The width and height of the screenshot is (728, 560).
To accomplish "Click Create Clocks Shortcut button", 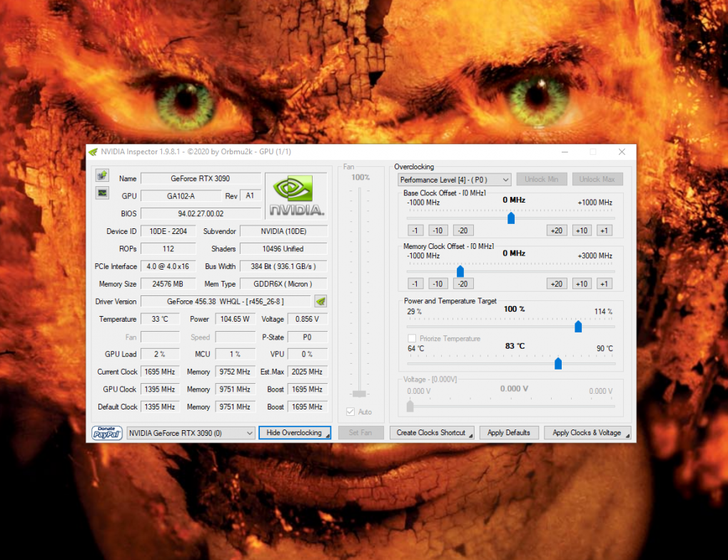I will pyautogui.click(x=432, y=433).
